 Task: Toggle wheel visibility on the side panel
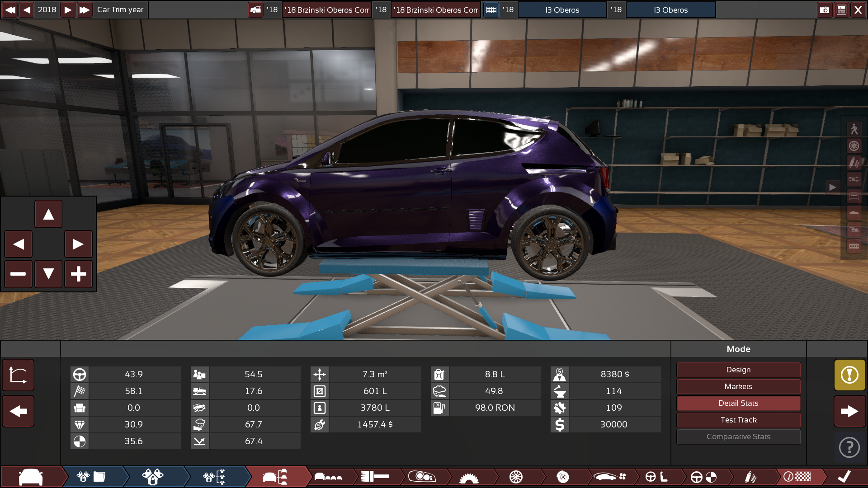854,146
